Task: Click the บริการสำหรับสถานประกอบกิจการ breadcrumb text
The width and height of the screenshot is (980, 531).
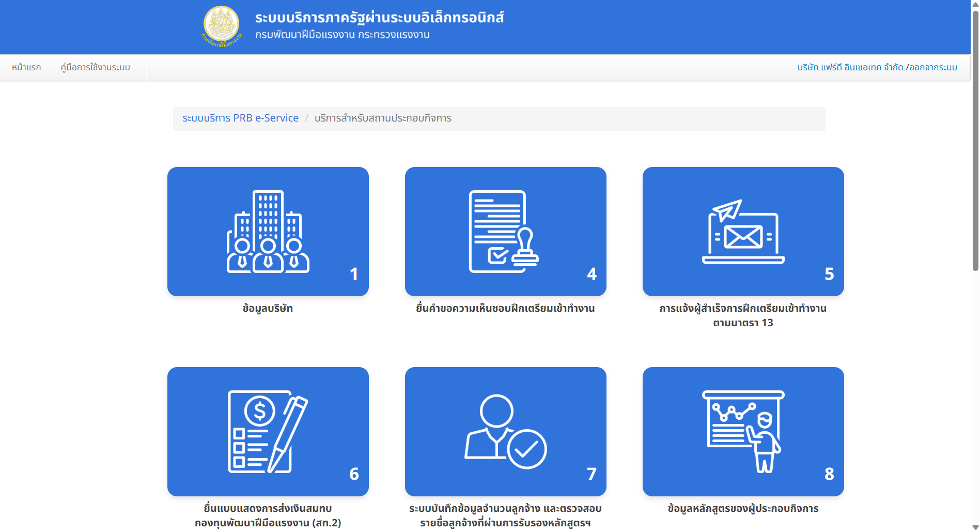Action: pyautogui.click(x=383, y=118)
